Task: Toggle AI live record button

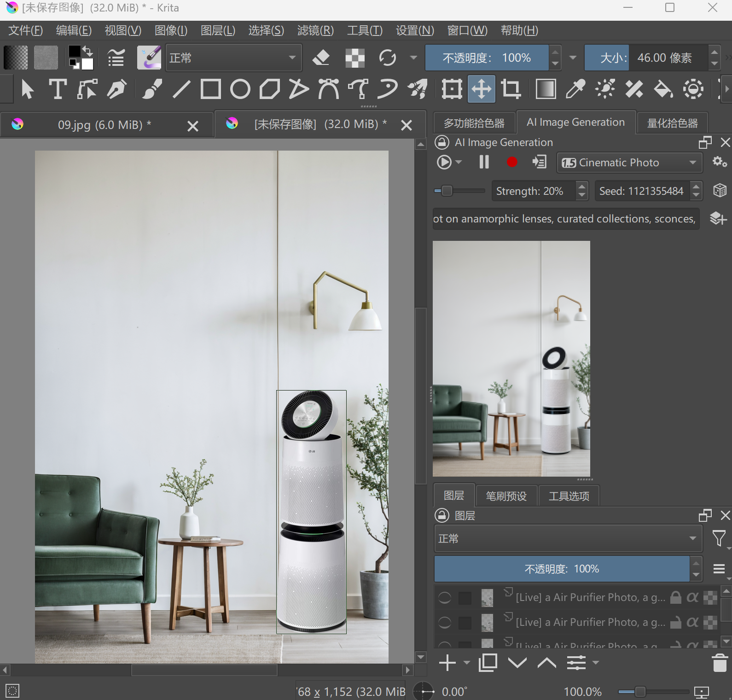Action: (512, 162)
